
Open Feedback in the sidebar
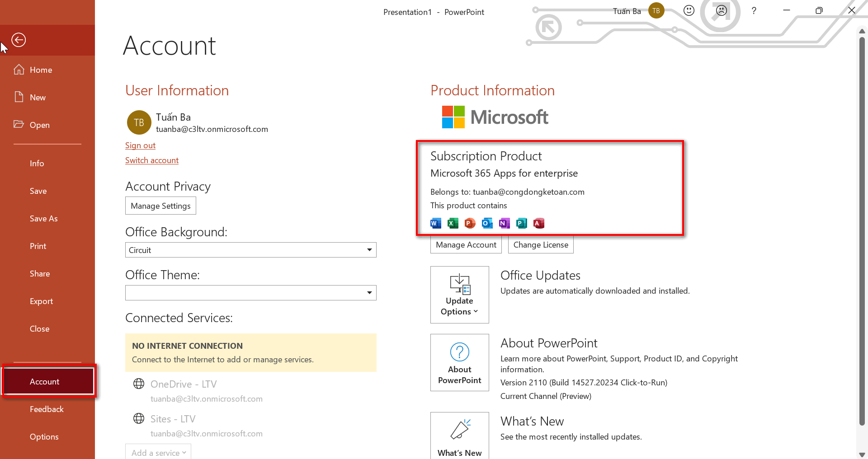(x=47, y=409)
